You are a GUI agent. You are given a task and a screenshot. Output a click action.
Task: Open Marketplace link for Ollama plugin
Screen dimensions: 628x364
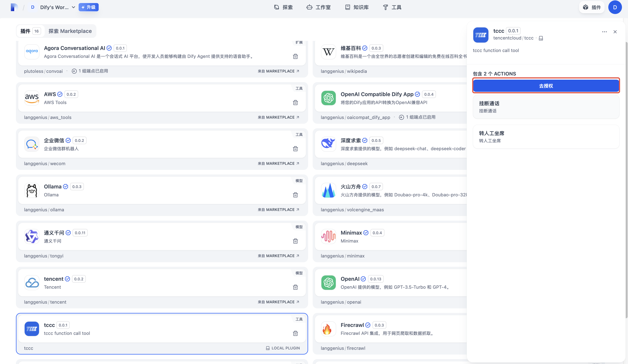click(x=278, y=210)
